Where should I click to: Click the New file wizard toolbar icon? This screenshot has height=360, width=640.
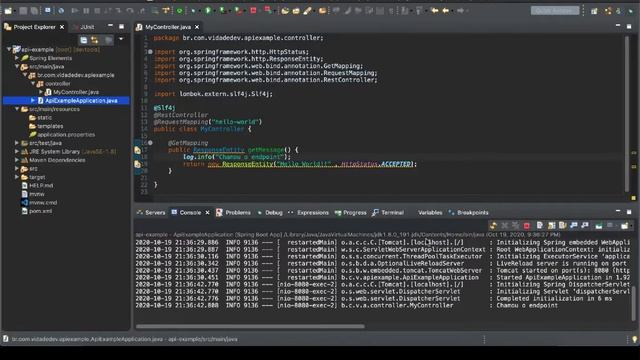pos(8,11)
